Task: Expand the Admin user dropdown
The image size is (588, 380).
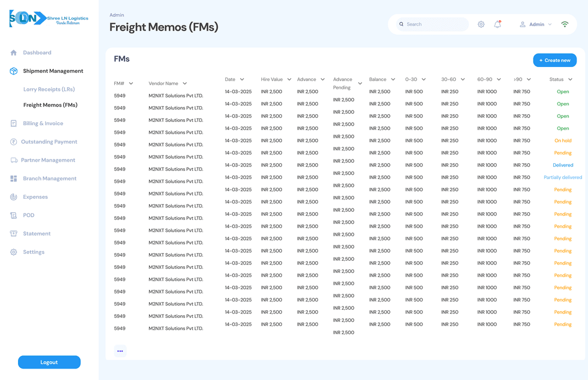Action: point(549,24)
